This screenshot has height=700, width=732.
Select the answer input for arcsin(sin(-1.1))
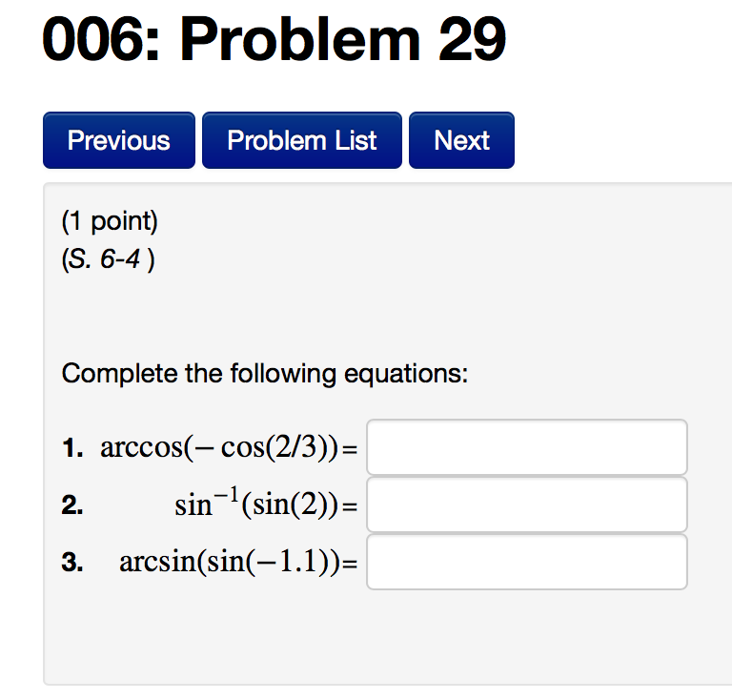(526, 562)
